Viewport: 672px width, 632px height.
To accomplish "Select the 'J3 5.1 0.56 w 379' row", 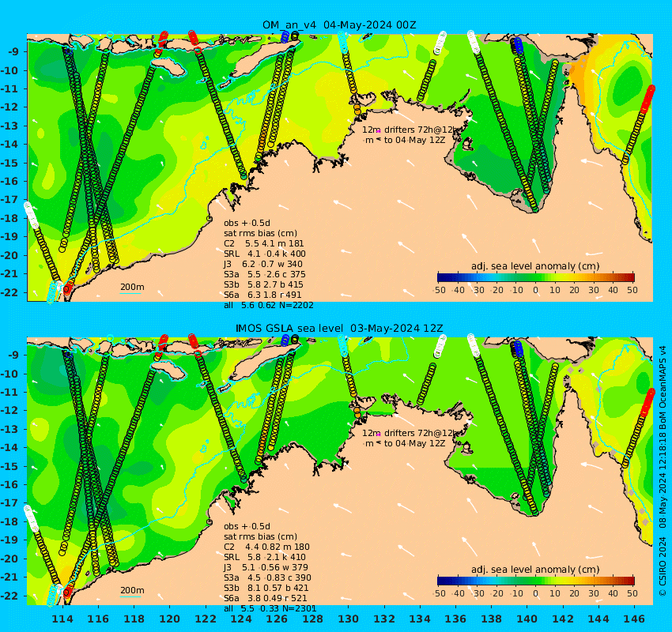I will pos(266,567).
